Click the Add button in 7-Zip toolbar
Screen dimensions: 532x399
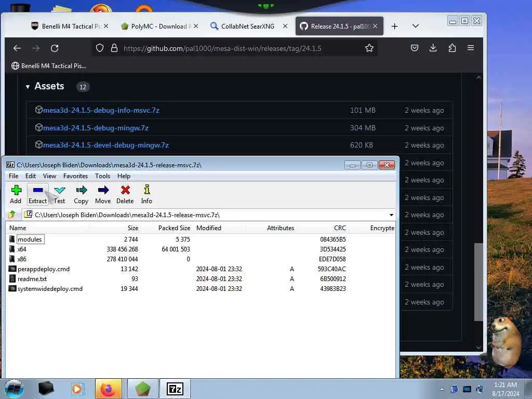16,194
